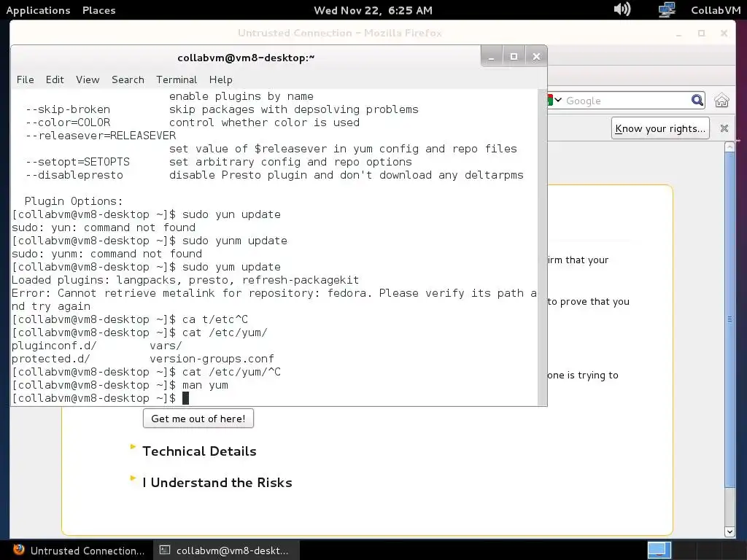747x560 pixels.
Task: Click the Firefox vertical scrollbar thumb
Action: point(729,319)
